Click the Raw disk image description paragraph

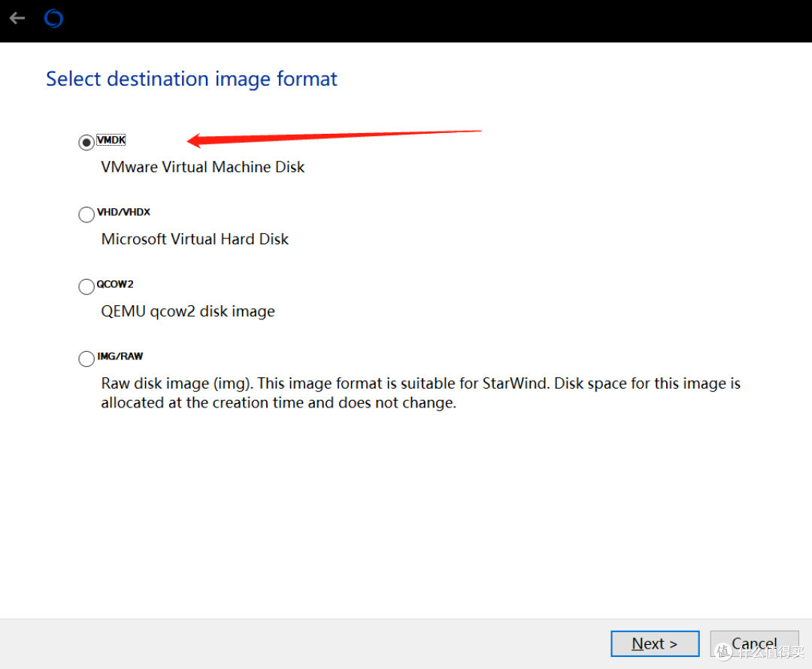(x=420, y=393)
